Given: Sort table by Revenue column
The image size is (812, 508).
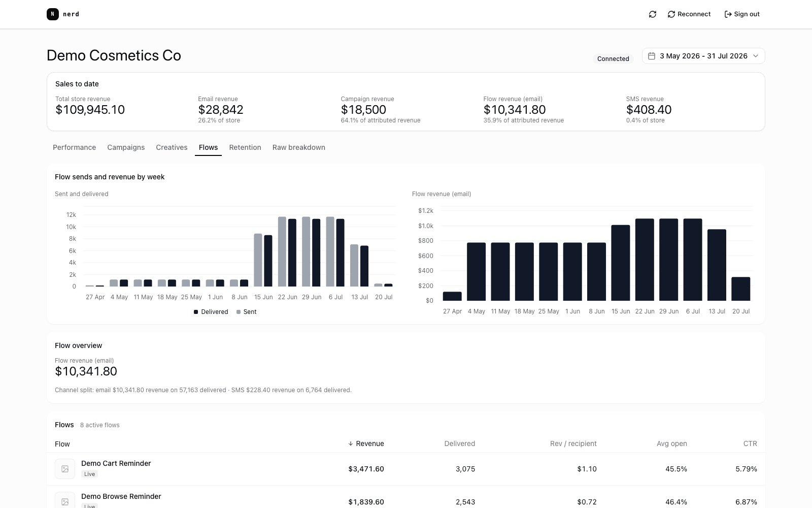Looking at the screenshot, I should click(x=366, y=443).
